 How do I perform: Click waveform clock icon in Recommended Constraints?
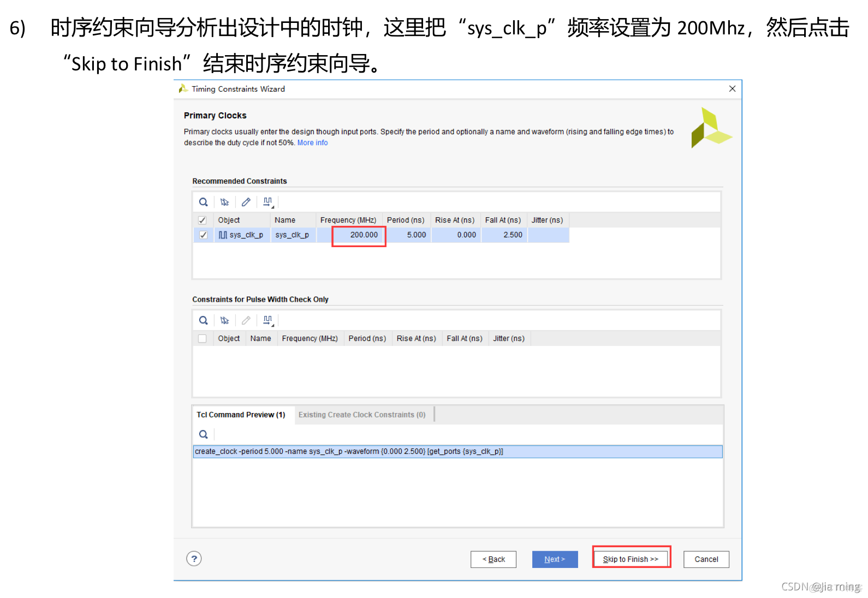268,202
